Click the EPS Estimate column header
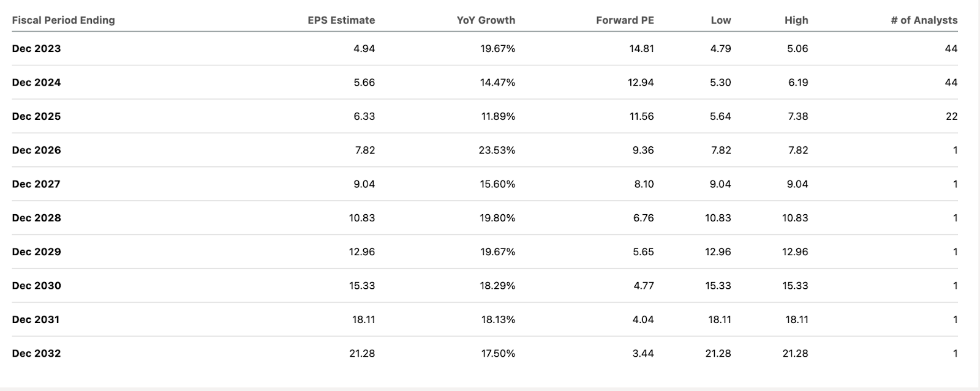 (x=341, y=20)
